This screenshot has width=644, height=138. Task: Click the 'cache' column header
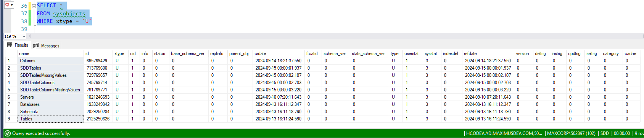tap(631, 54)
